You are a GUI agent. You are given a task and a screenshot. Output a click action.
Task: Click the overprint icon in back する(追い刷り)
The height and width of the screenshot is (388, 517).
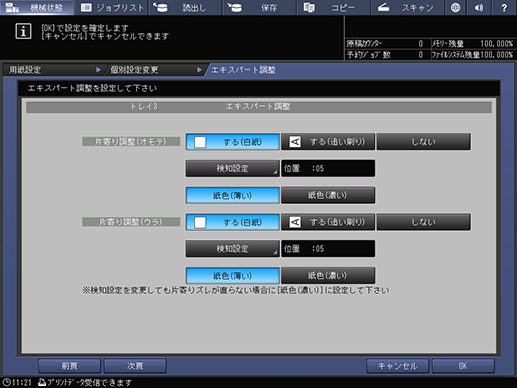[x=295, y=222]
